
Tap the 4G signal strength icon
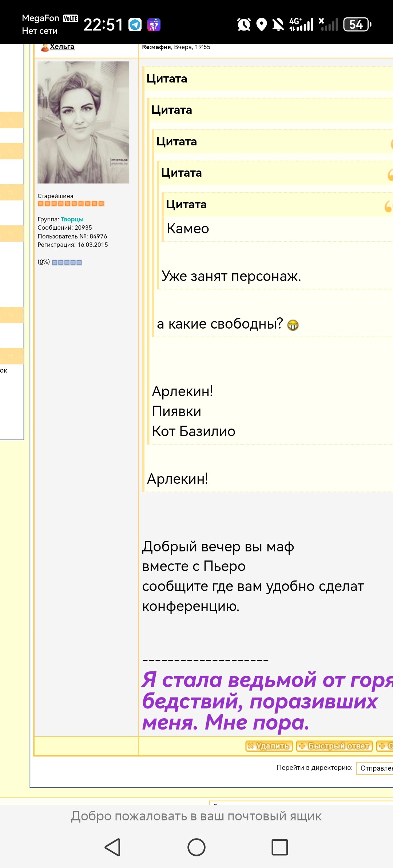[x=301, y=24]
